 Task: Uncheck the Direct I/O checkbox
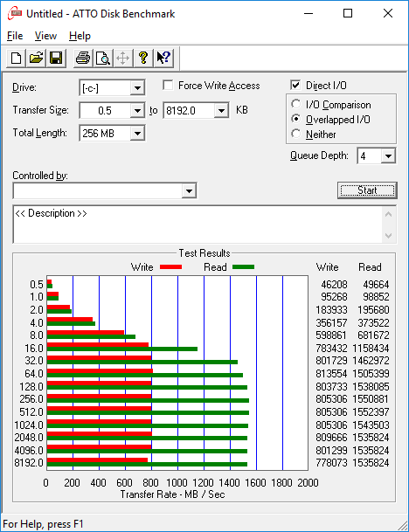coord(295,85)
